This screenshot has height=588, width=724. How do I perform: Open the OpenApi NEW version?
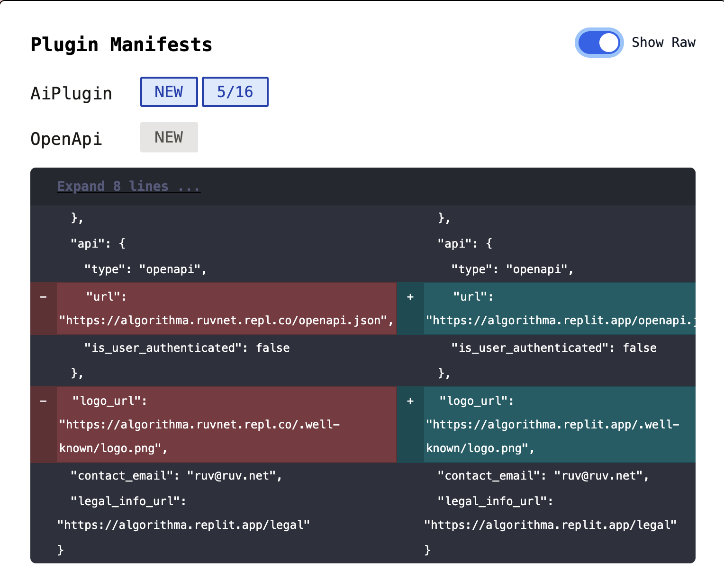pyautogui.click(x=169, y=137)
